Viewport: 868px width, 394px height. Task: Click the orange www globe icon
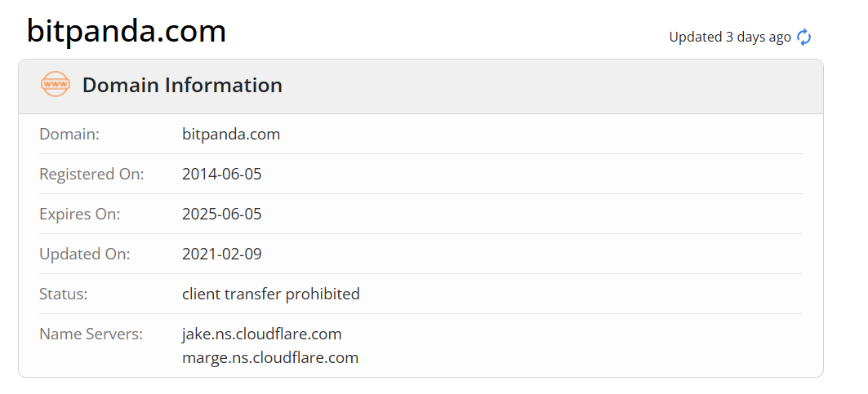point(56,85)
